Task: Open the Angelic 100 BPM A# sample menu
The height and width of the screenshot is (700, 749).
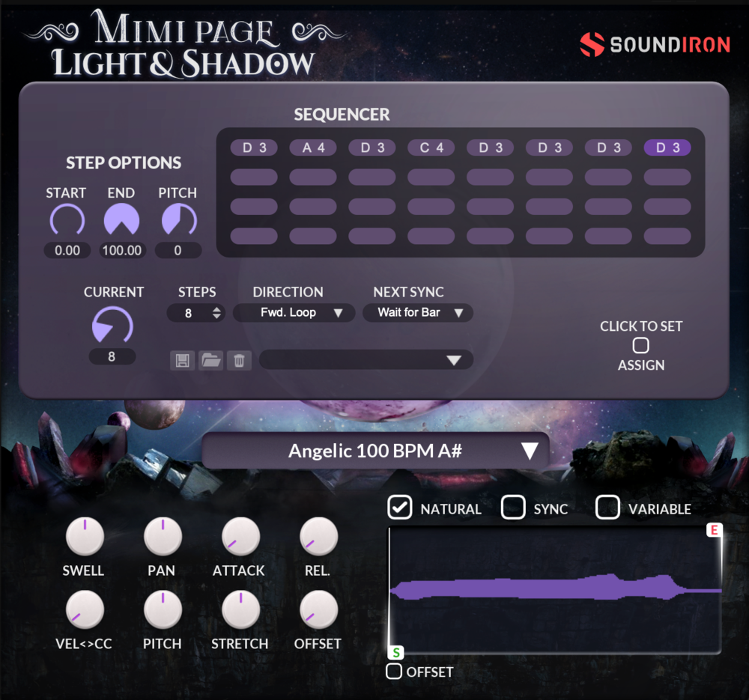Action: coord(375,451)
